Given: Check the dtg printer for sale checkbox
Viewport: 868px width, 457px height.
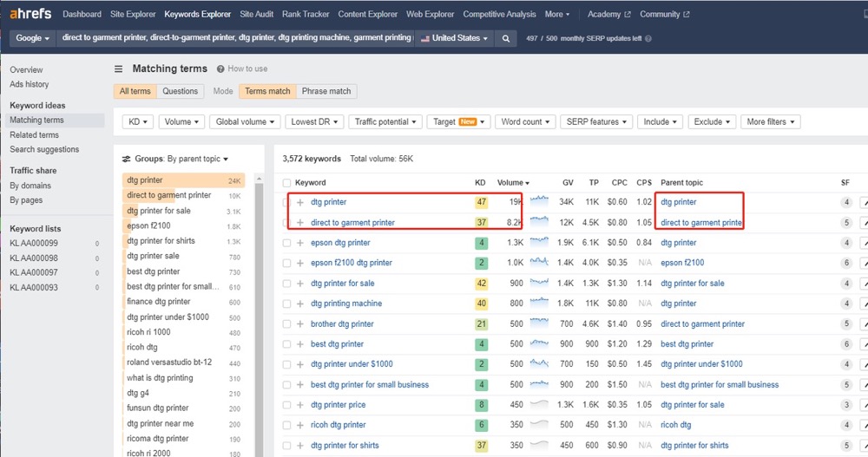Looking at the screenshot, I should pos(286,284).
